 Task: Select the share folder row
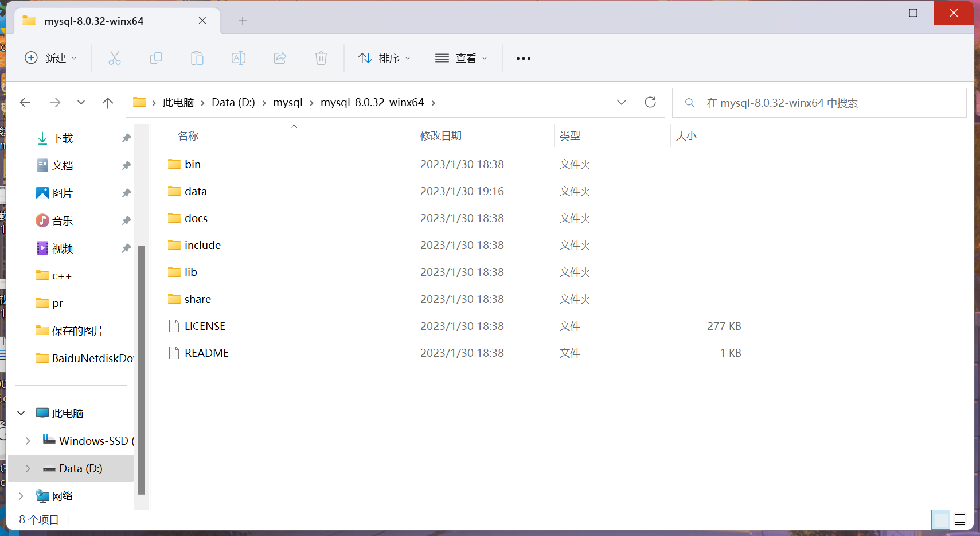pyautogui.click(x=455, y=299)
